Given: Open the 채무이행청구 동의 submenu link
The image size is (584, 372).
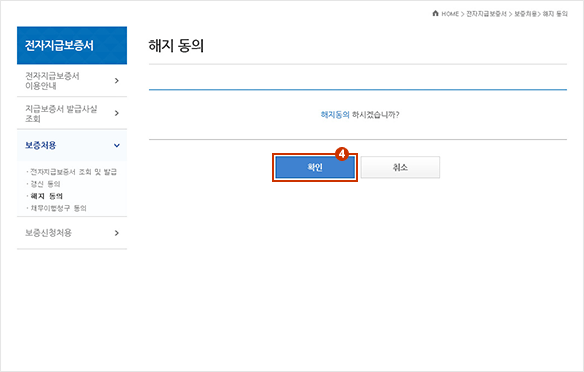Looking at the screenshot, I should coord(58,208).
